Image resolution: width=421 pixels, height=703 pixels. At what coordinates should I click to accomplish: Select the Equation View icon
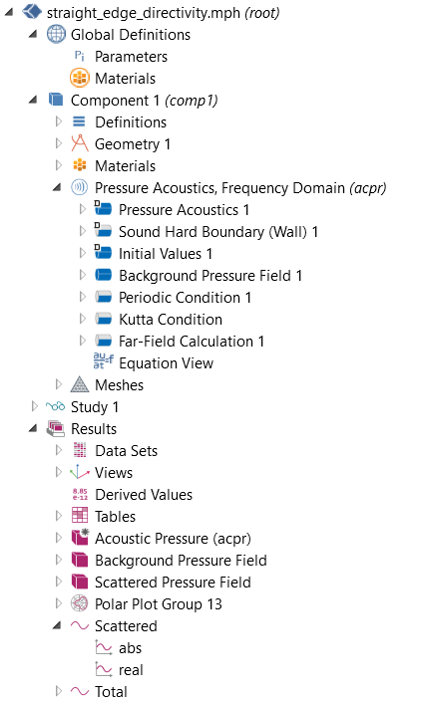103,361
